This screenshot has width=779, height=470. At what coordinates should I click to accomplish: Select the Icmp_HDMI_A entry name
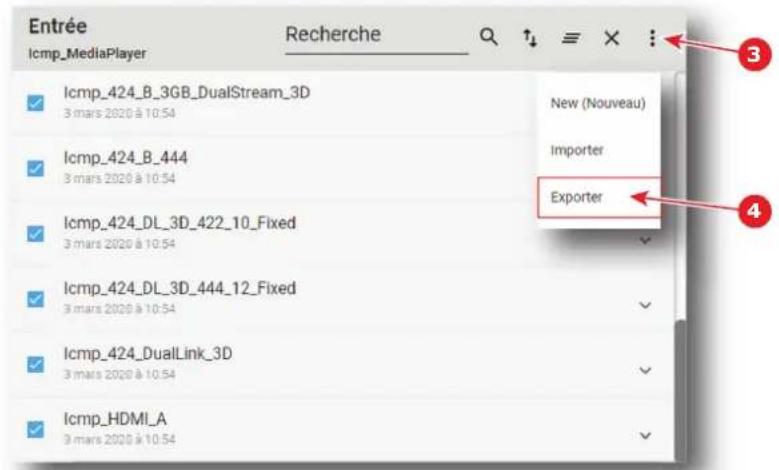click(115, 419)
